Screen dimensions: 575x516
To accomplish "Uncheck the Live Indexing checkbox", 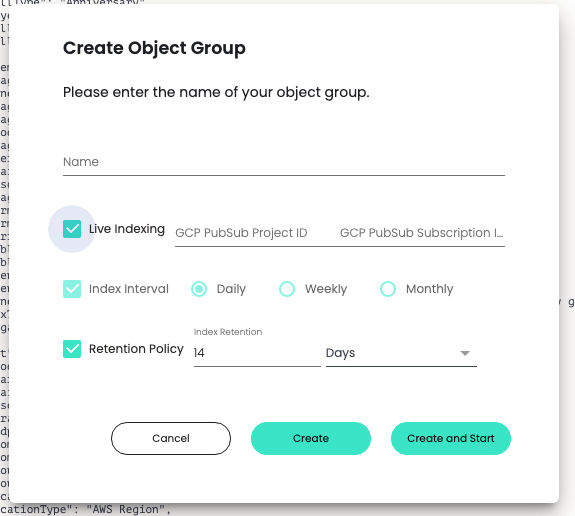I will [72, 229].
